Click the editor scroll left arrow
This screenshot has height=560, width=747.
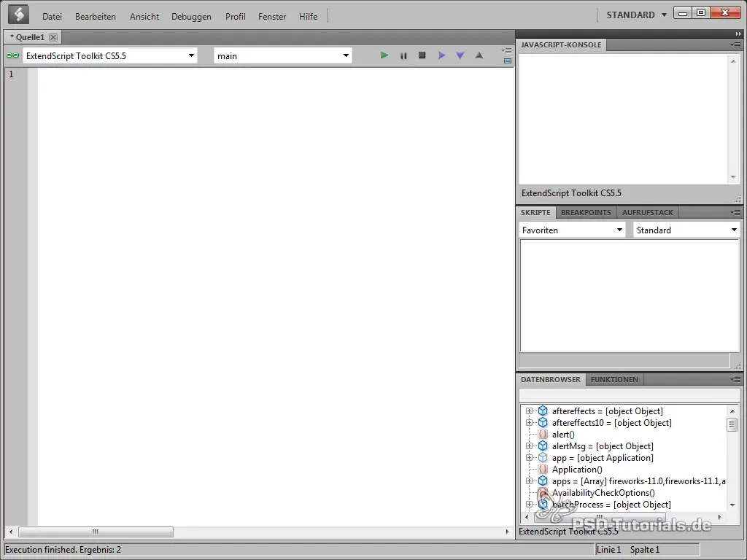11,532
